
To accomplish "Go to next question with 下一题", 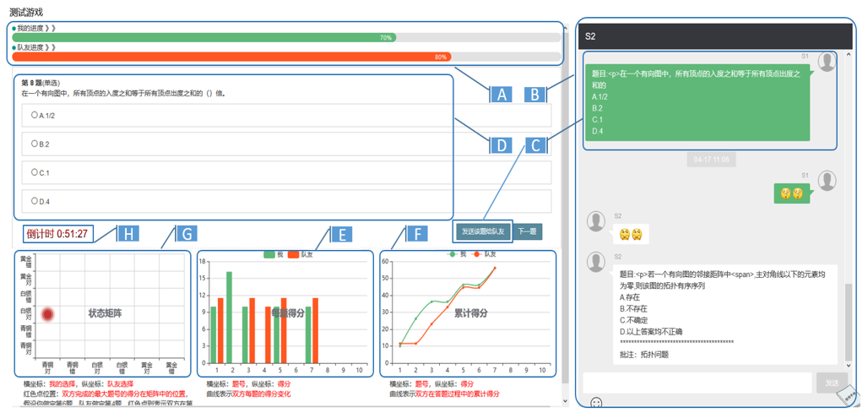I will (x=528, y=231).
